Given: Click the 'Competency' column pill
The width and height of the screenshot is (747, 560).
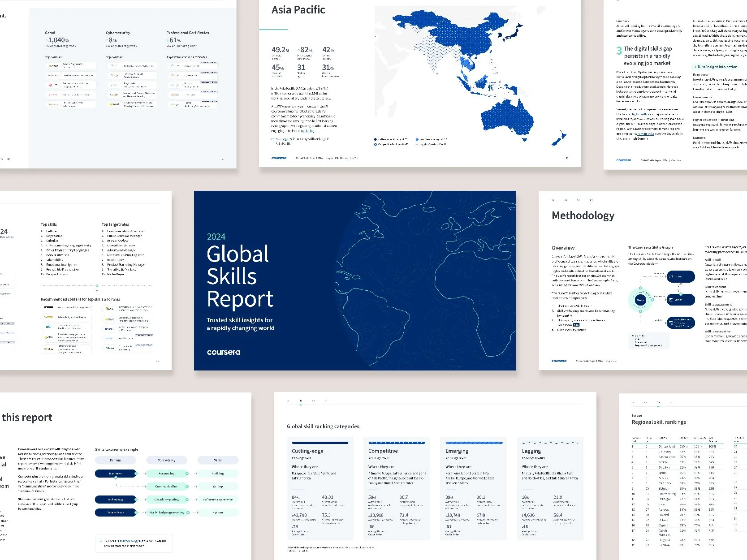Looking at the screenshot, I should pyautogui.click(x=167, y=460).
